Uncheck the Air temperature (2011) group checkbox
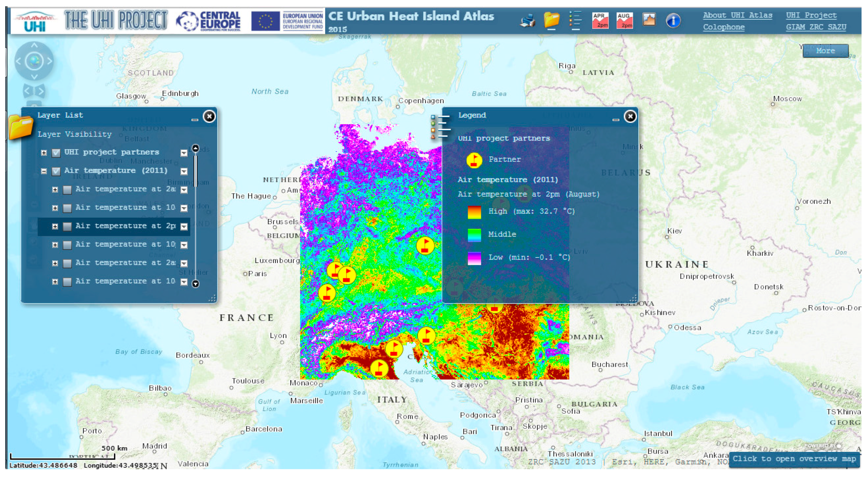The height and width of the screenshot is (478, 868). point(56,171)
